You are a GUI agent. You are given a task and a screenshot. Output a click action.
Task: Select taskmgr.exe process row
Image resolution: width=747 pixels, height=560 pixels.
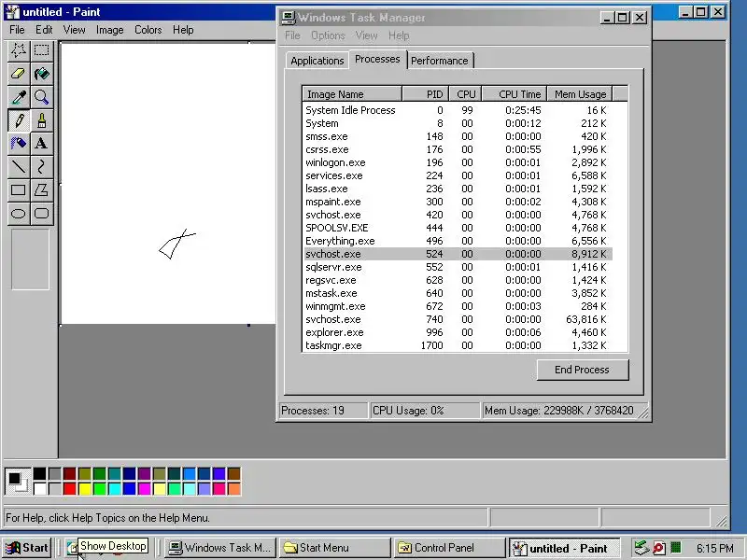click(x=458, y=345)
